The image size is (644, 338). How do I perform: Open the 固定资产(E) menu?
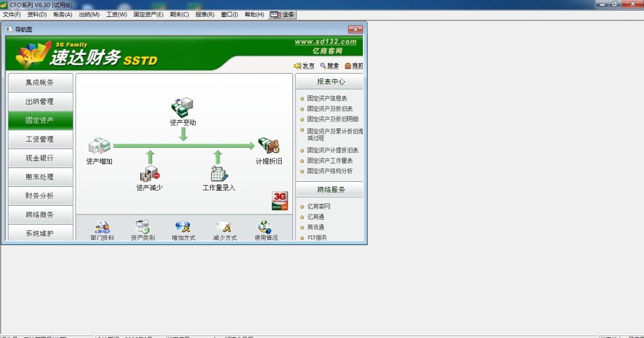(148, 14)
